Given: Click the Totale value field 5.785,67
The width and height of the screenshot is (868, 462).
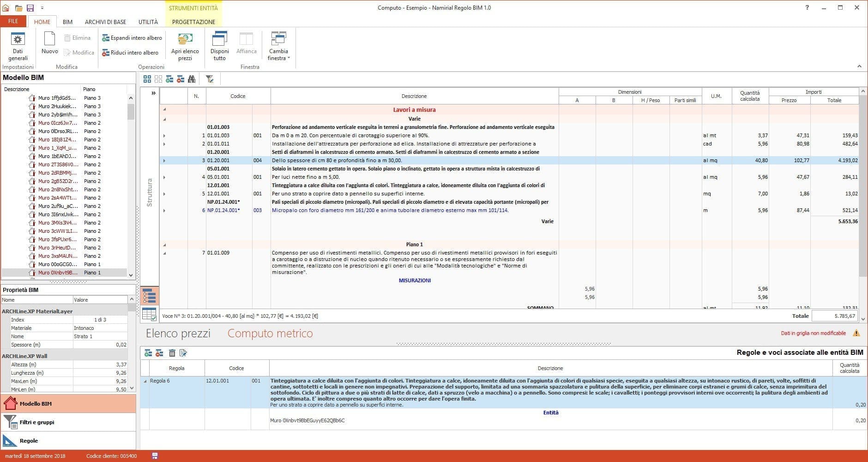Looking at the screenshot, I should coord(835,316).
